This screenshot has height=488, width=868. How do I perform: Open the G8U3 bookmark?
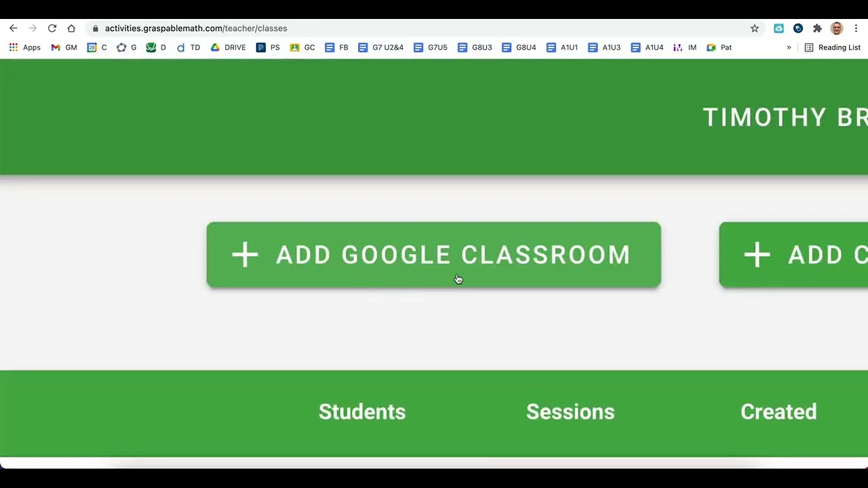475,47
